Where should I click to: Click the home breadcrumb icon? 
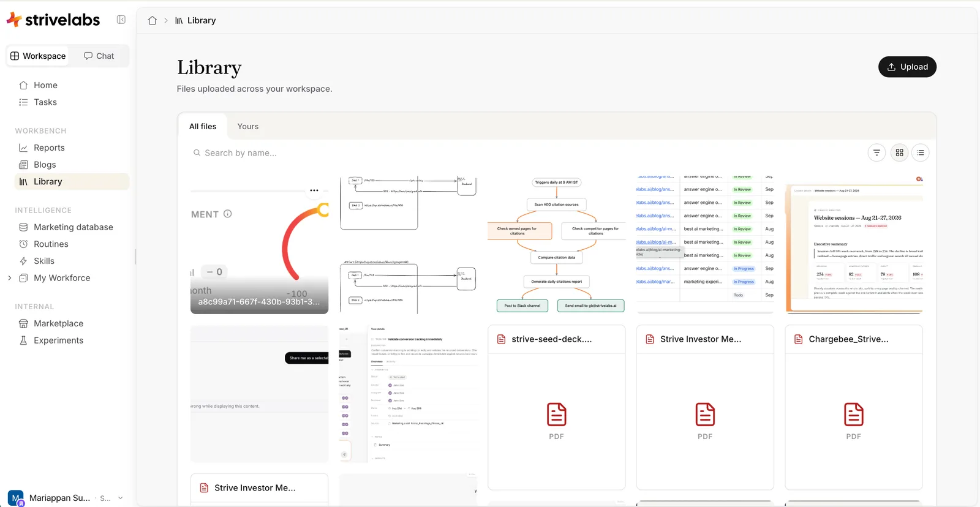tap(153, 20)
